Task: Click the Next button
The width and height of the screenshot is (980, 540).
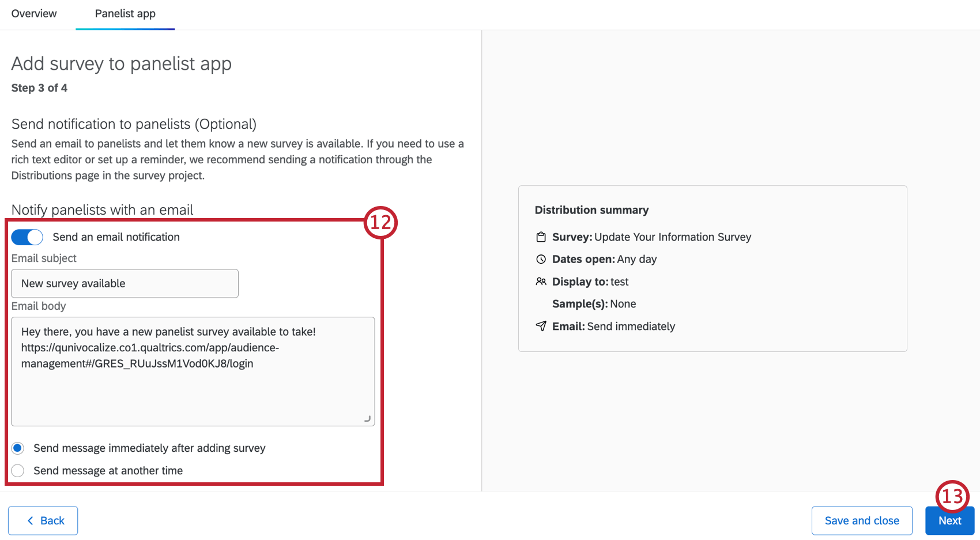Action: click(949, 520)
